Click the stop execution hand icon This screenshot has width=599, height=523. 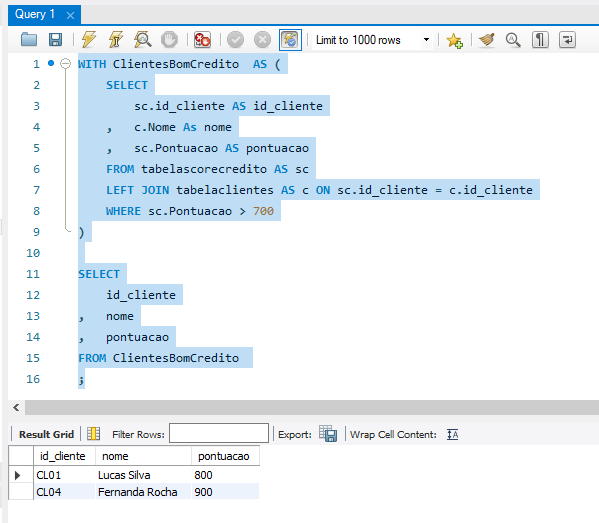click(x=169, y=40)
